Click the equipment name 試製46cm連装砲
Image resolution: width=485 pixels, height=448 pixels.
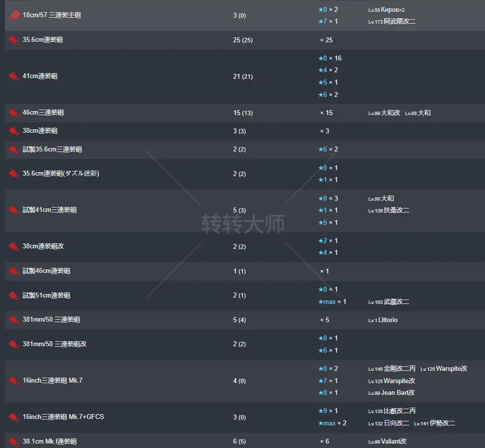pyautogui.click(x=46, y=271)
